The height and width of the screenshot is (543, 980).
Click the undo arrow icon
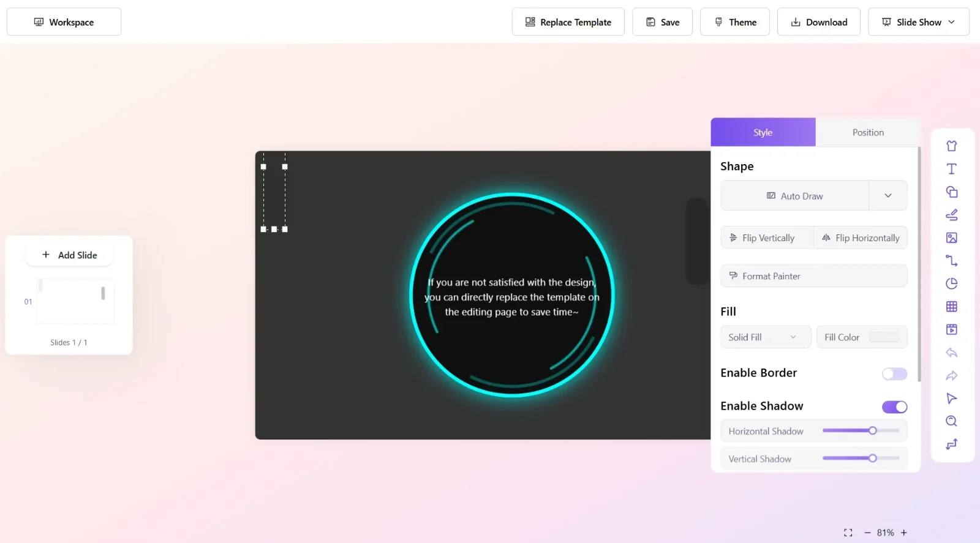pos(951,353)
